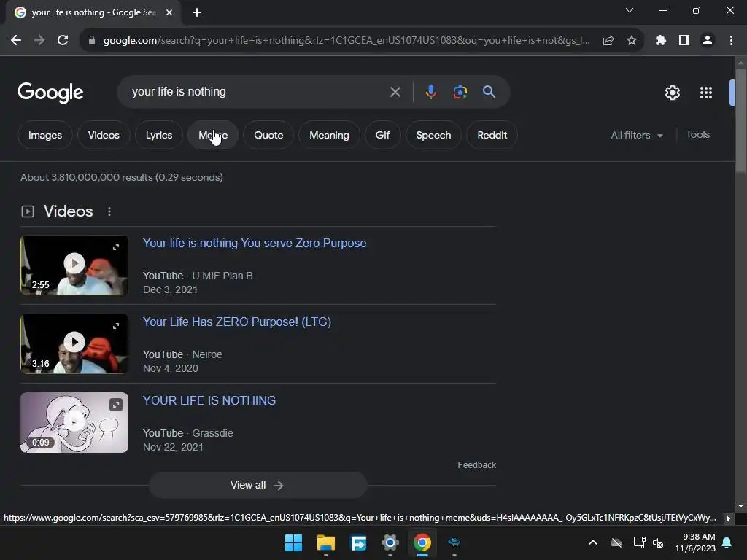Send Feedback on video results

[x=477, y=465]
